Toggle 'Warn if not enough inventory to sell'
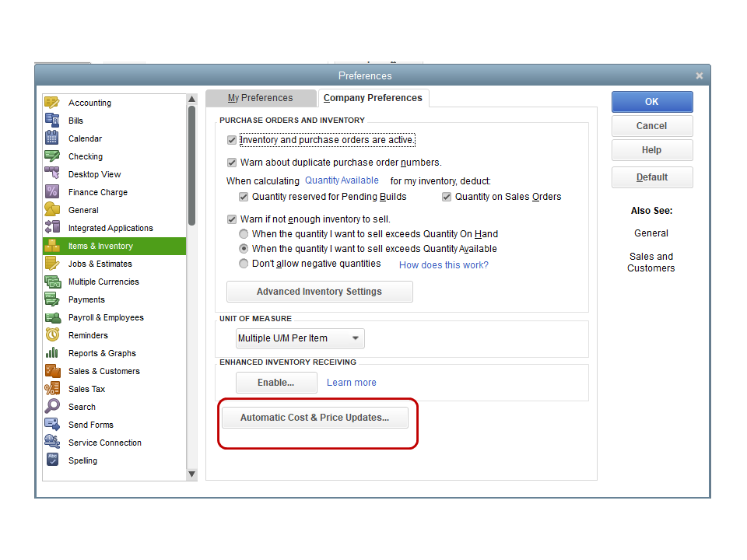Screen dimensions: 747x560 232,219
